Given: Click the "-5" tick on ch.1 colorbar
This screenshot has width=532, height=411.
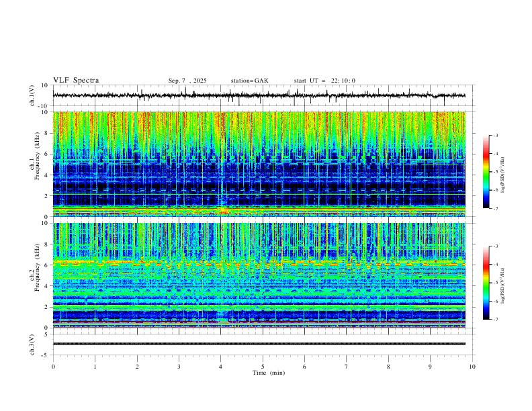Looking at the screenshot, I should (x=496, y=172).
